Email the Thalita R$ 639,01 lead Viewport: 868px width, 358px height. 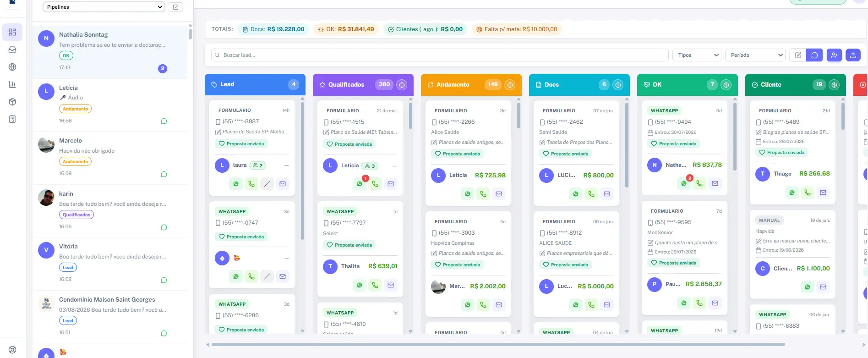click(x=391, y=285)
